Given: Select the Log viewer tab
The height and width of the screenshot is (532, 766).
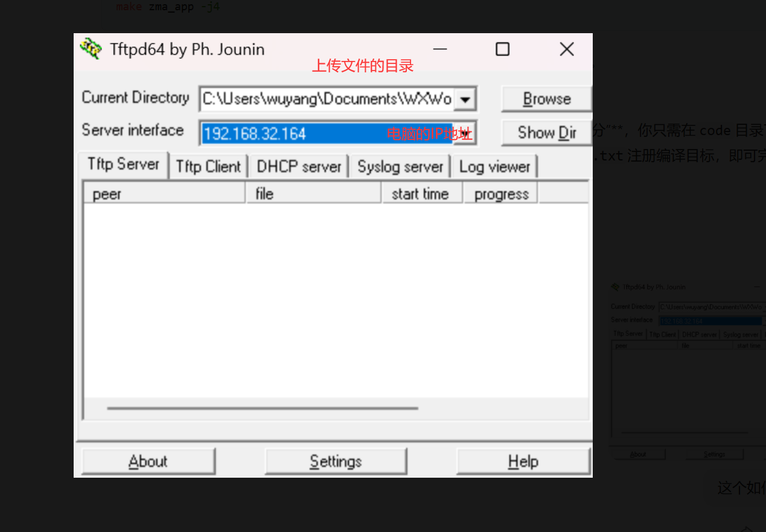Looking at the screenshot, I should pyautogui.click(x=494, y=166).
